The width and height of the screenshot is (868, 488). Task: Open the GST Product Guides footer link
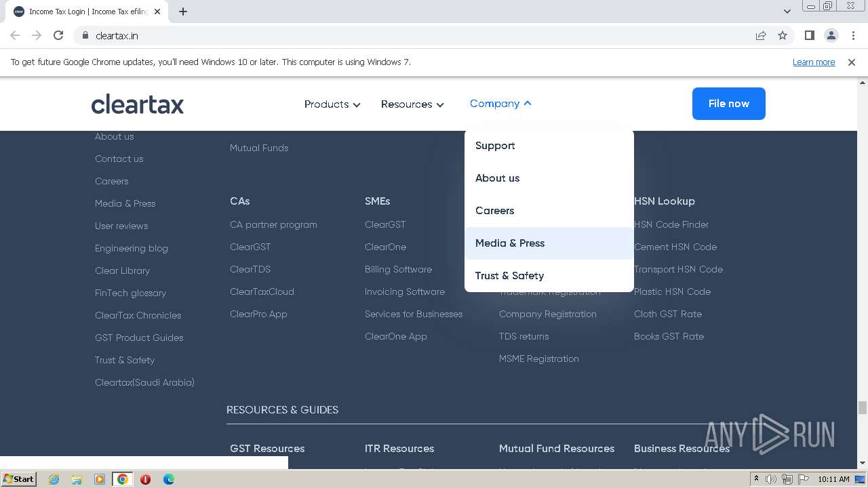click(139, 338)
